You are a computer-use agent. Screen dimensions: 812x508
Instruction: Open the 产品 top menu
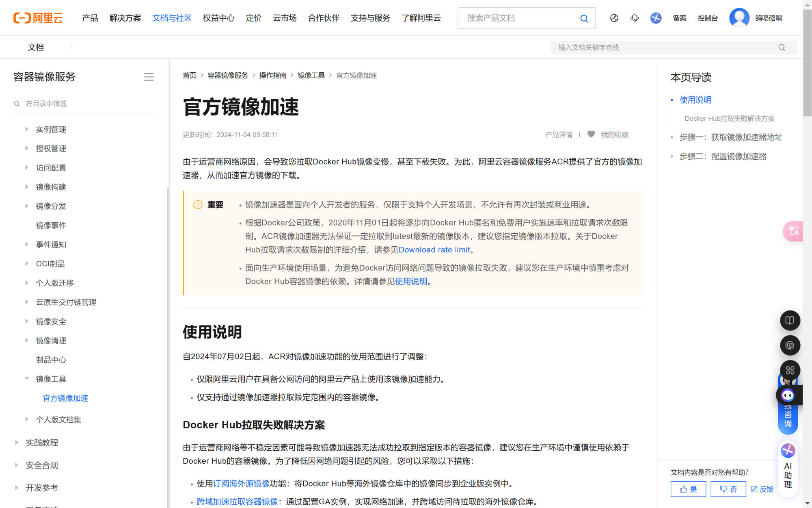90,18
